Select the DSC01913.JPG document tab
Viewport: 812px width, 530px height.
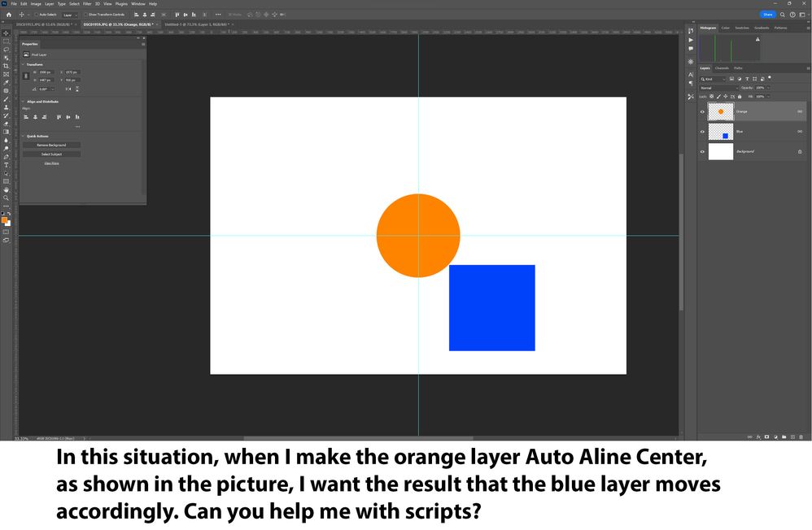[x=45, y=24]
